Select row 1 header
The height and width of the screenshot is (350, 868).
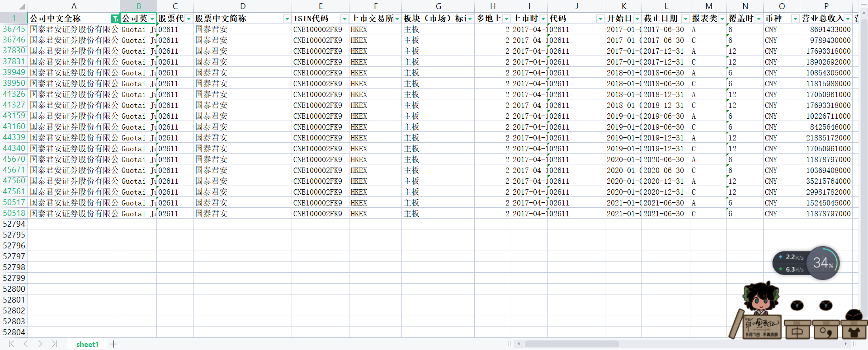click(14, 18)
